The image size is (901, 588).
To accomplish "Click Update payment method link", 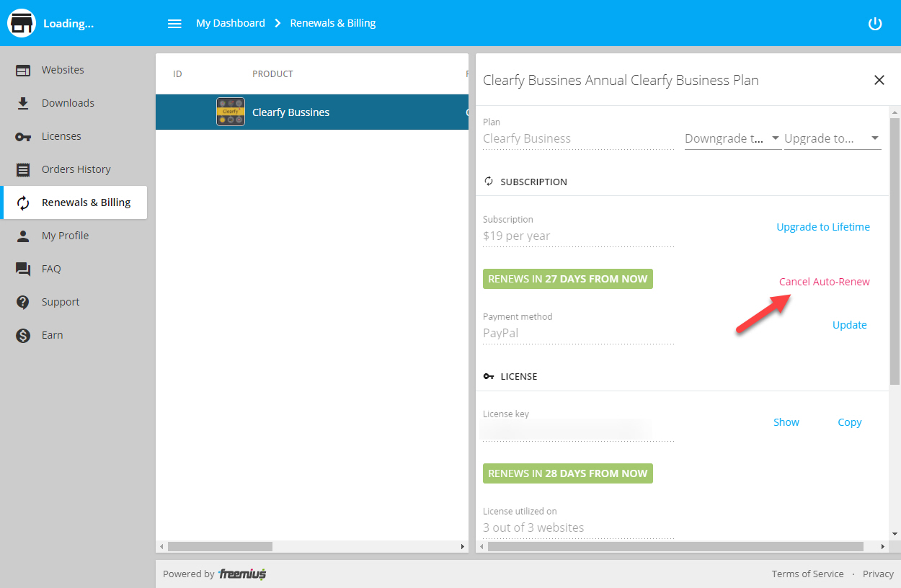I will click(850, 325).
